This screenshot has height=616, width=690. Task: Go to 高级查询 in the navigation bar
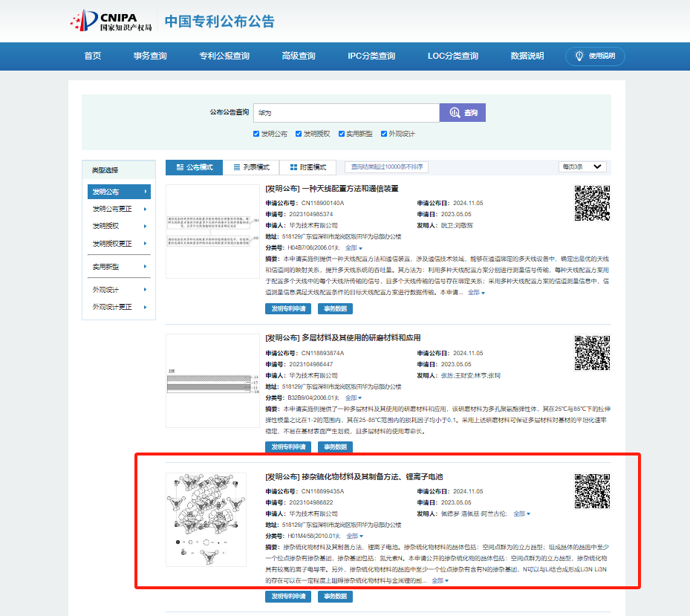click(x=299, y=56)
